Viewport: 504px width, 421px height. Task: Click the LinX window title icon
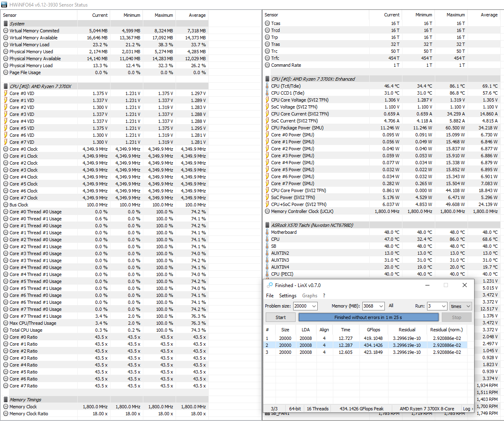click(x=269, y=285)
